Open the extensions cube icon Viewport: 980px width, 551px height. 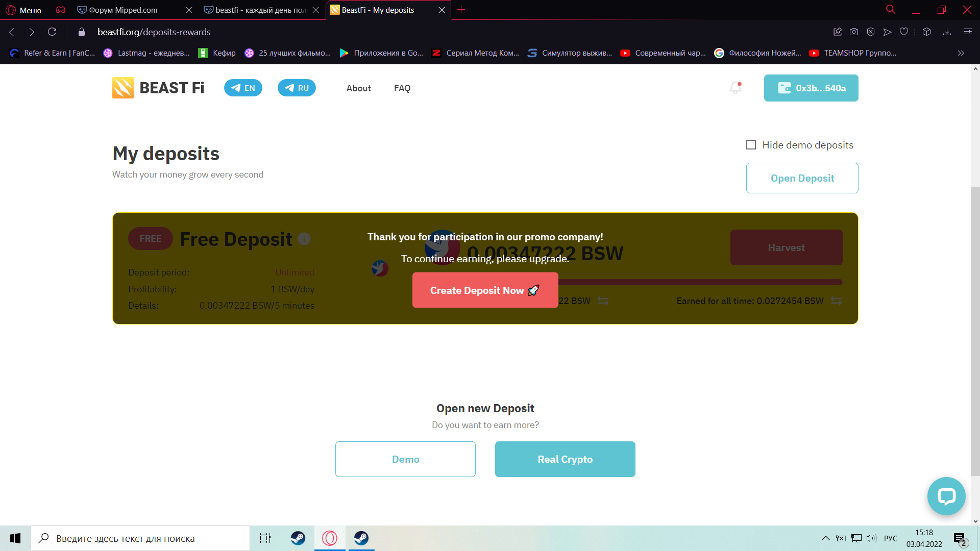927,32
